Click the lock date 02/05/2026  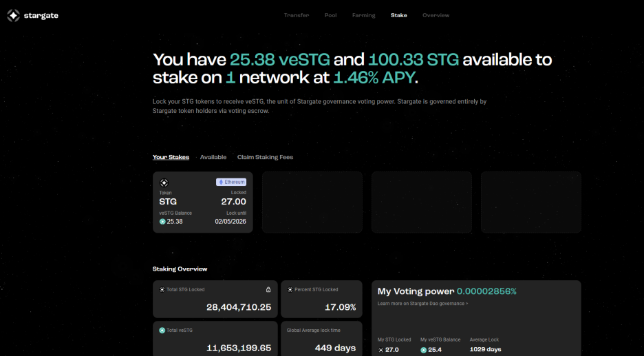tap(230, 222)
